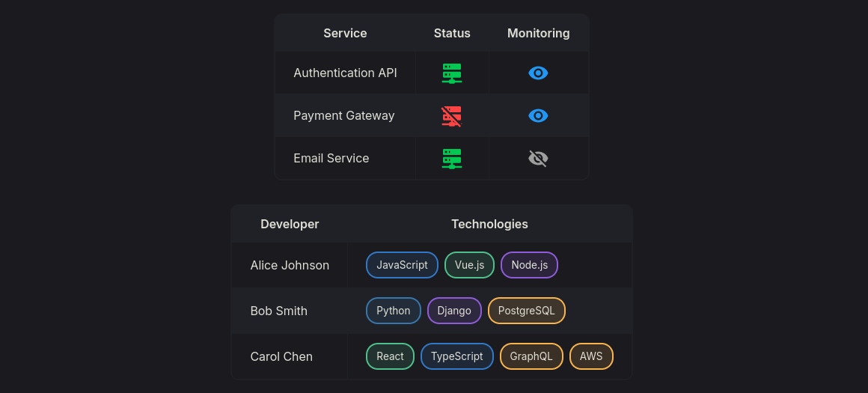
Task: Select the Vue.js technology tag
Action: [469, 265]
